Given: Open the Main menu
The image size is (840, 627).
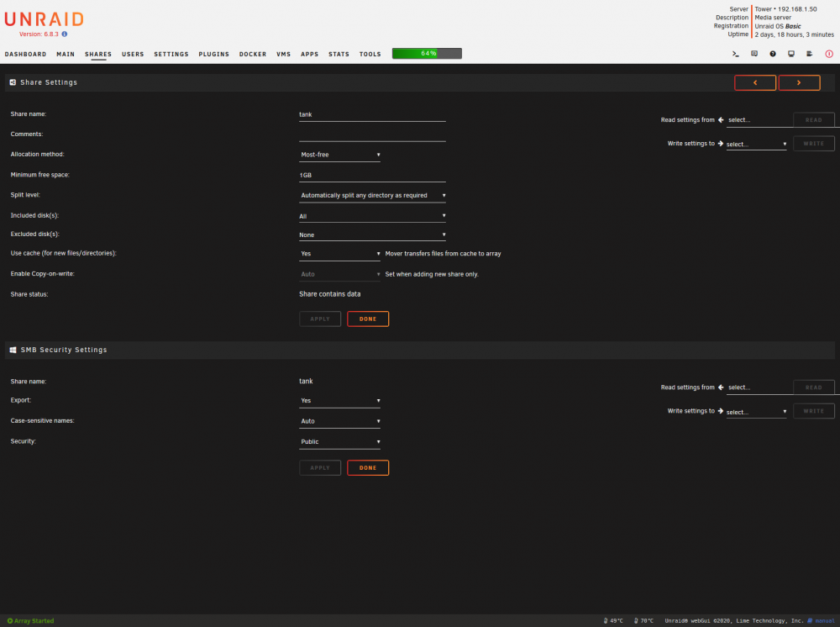Looking at the screenshot, I should [66, 54].
